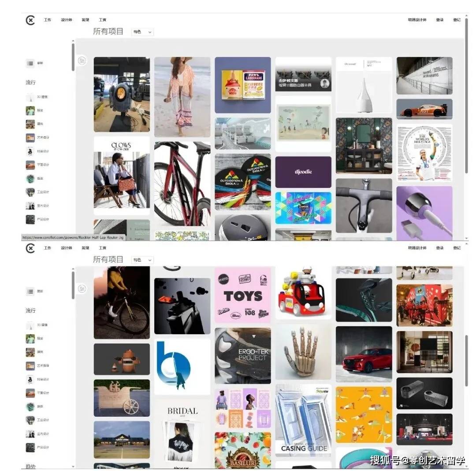This screenshot has width=476, height=471.
Task: Click the list icon in the upper sidebar
Action: tap(30, 63)
